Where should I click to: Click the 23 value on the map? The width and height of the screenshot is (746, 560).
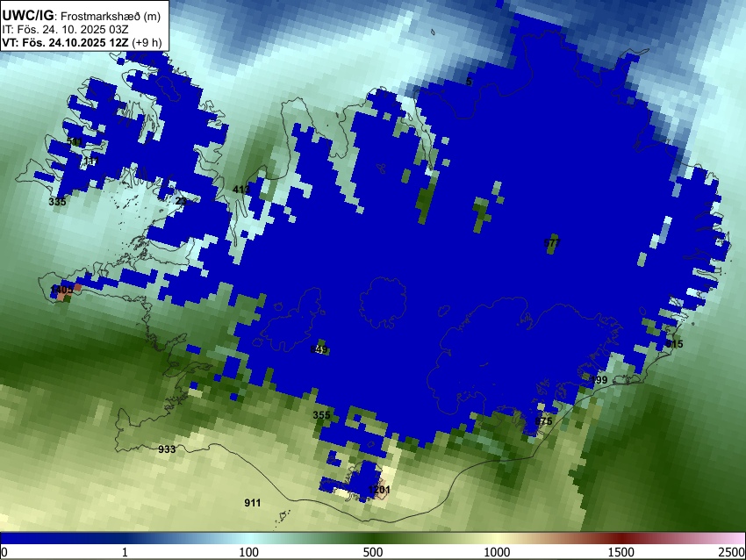click(x=181, y=201)
